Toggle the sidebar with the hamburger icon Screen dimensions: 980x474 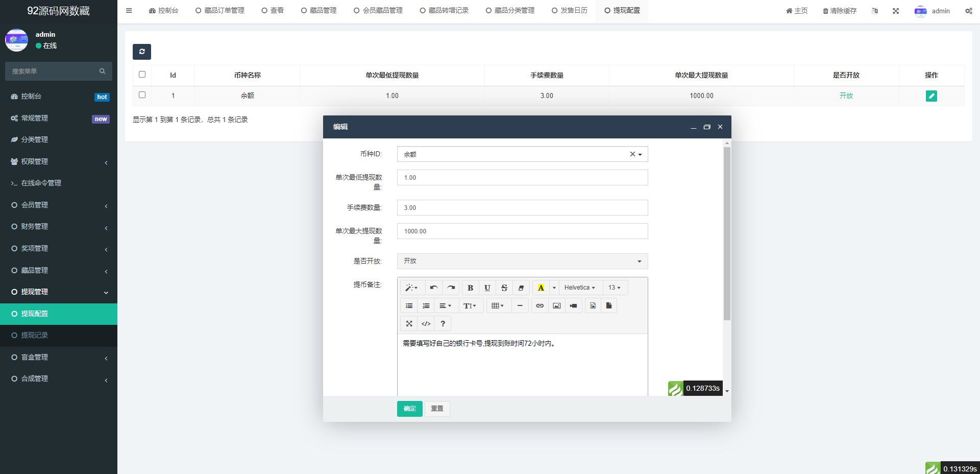(x=129, y=11)
